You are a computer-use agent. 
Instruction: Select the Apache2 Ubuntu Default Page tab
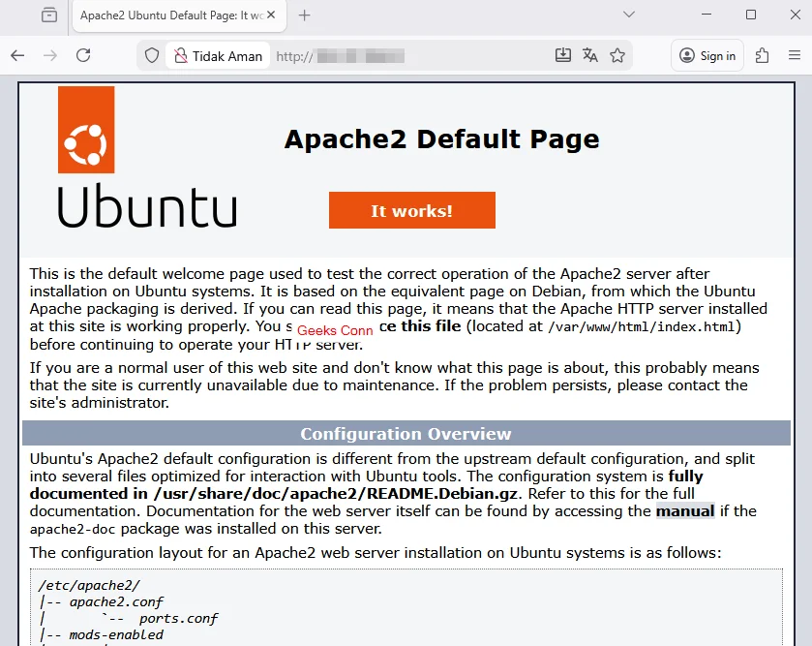pyautogui.click(x=174, y=16)
